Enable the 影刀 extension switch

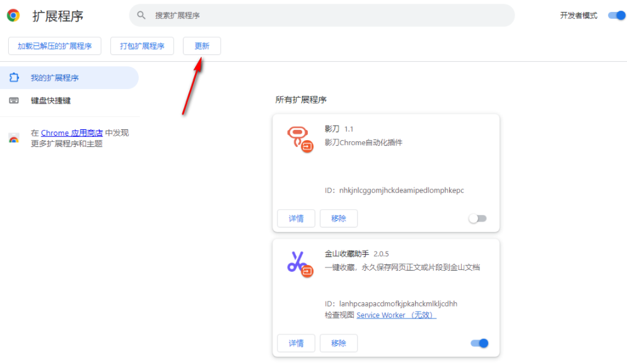click(x=478, y=218)
